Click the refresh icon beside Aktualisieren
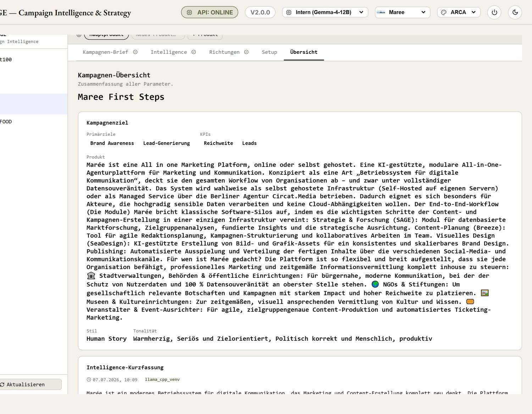532x414 pixels. 2,385
